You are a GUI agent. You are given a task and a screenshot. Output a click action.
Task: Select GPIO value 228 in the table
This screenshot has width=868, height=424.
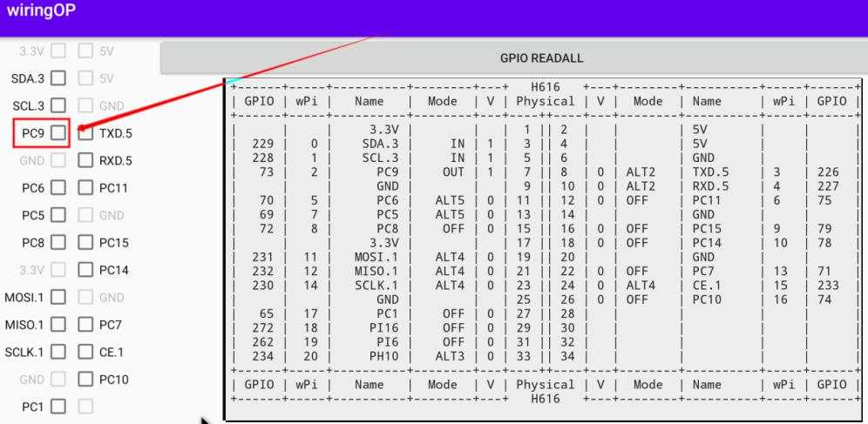262,158
